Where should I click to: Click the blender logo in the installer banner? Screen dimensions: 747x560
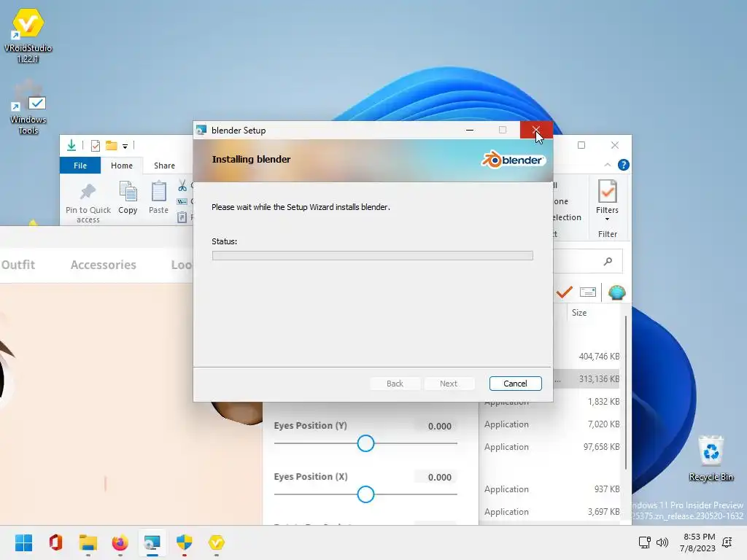[512, 160]
